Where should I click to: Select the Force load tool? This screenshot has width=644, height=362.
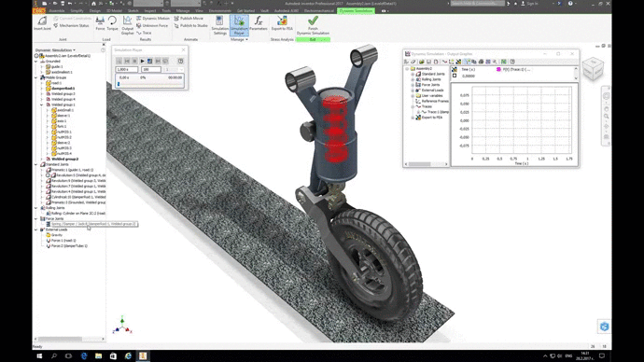(100, 23)
